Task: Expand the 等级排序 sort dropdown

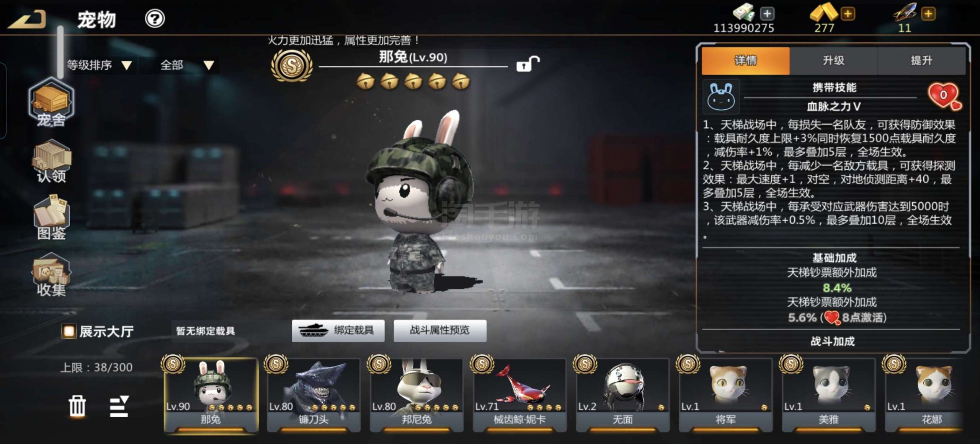Action: [99, 65]
